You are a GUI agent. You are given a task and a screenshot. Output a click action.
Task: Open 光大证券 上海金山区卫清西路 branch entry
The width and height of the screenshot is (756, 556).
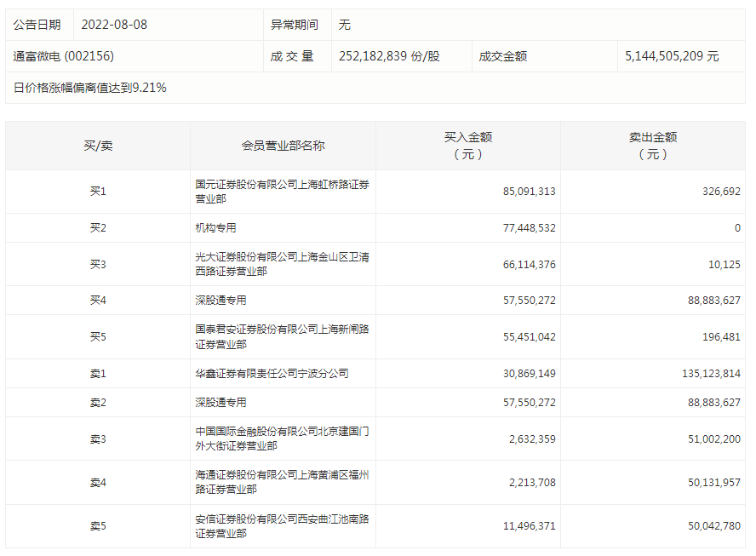281,265
